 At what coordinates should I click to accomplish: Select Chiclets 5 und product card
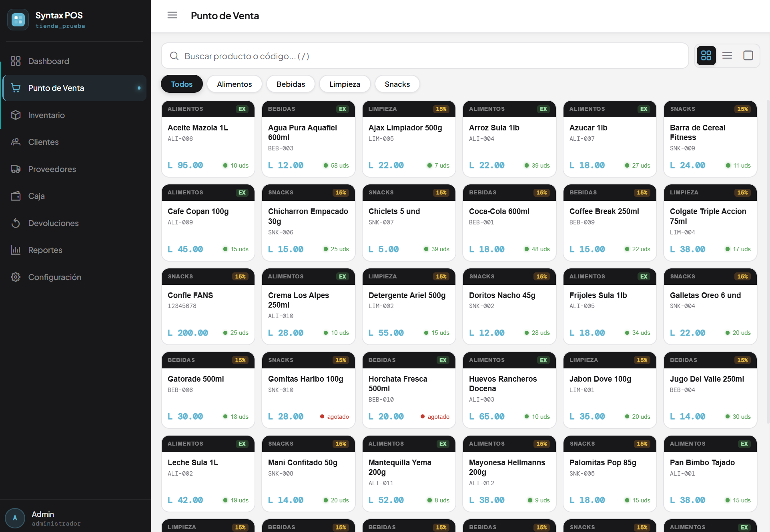point(409,222)
